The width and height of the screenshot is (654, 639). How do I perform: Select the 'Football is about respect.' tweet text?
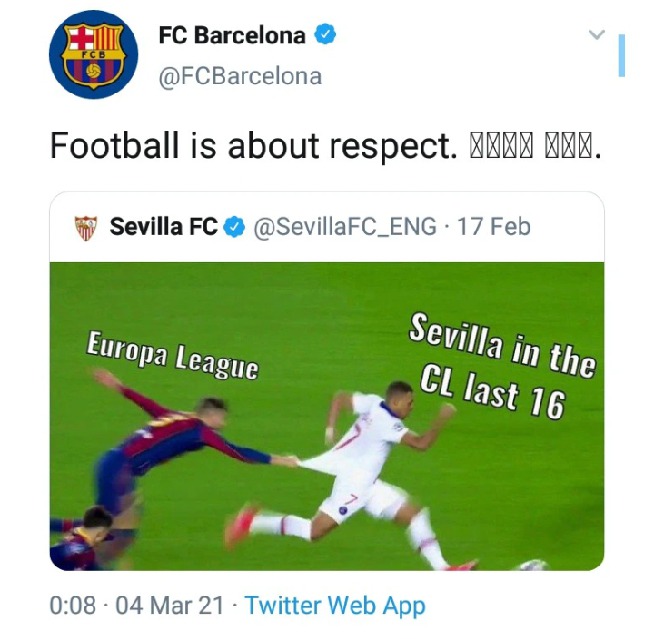pyautogui.click(x=252, y=146)
